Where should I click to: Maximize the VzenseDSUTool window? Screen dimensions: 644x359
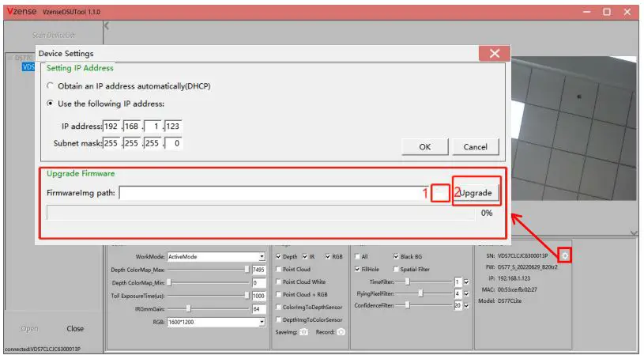click(x=607, y=12)
